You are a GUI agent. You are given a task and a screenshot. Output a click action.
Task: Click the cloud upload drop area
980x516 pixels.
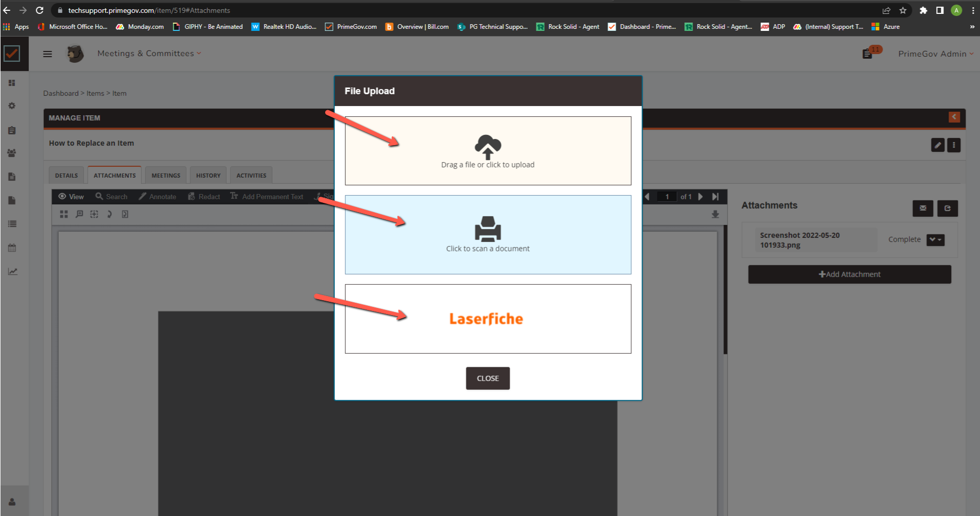(x=488, y=151)
